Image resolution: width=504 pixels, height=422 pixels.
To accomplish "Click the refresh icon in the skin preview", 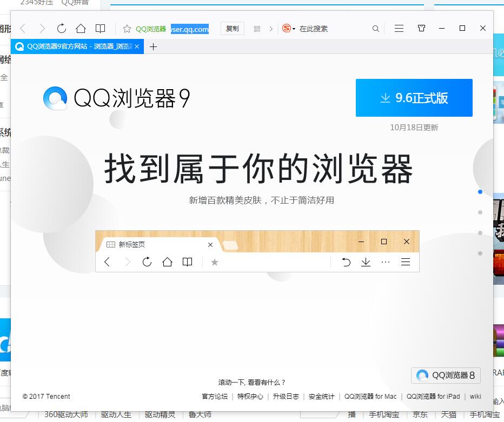I will point(147,262).
